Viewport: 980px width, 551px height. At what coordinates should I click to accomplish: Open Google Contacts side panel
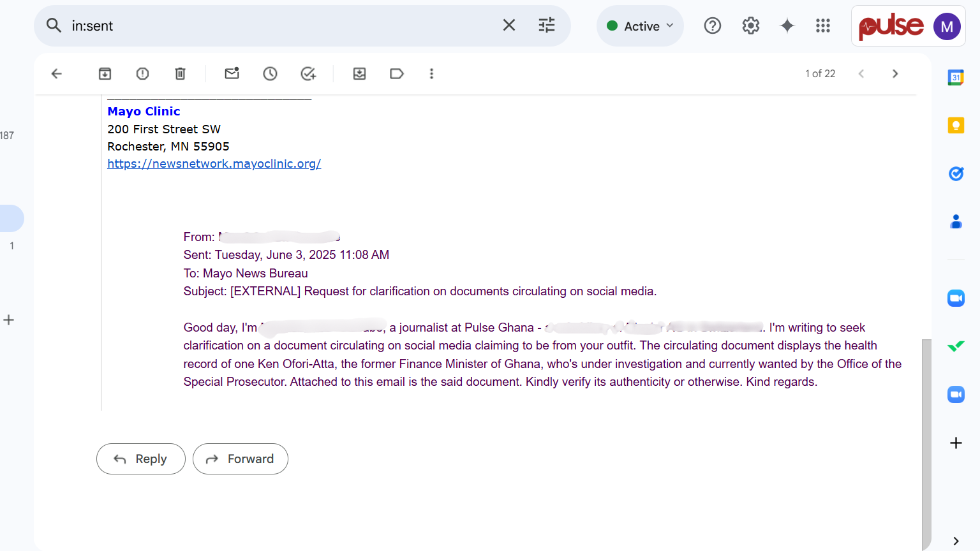[x=956, y=221]
